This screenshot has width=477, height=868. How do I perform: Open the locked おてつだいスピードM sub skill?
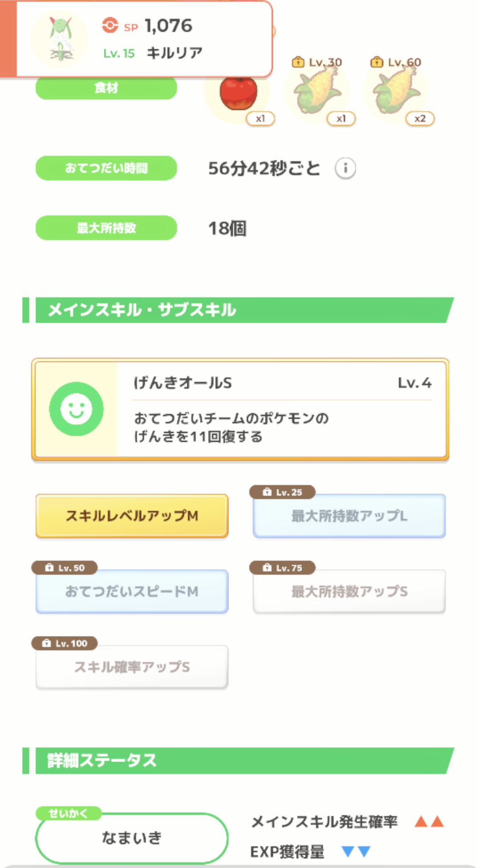[x=132, y=591]
